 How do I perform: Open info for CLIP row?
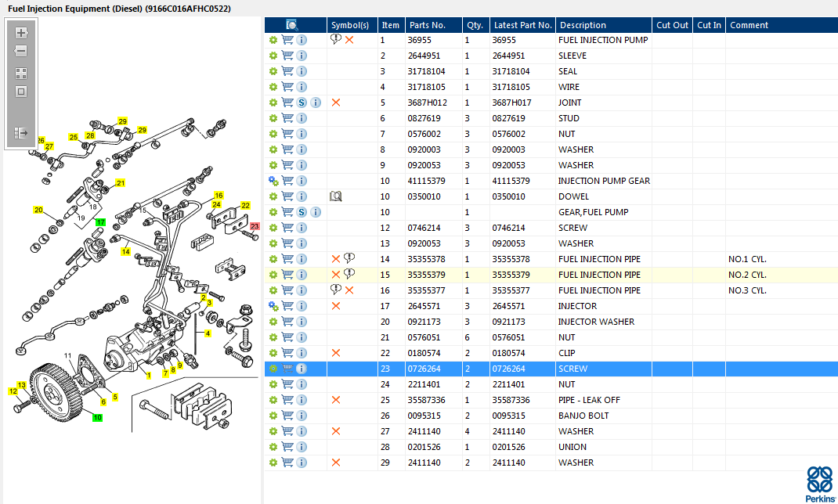click(302, 353)
